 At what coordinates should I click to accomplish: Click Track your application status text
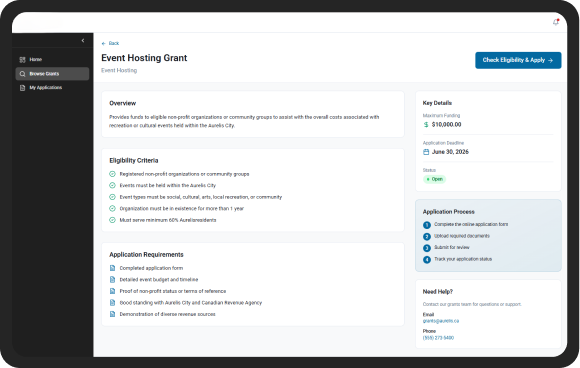pyautogui.click(x=463, y=259)
